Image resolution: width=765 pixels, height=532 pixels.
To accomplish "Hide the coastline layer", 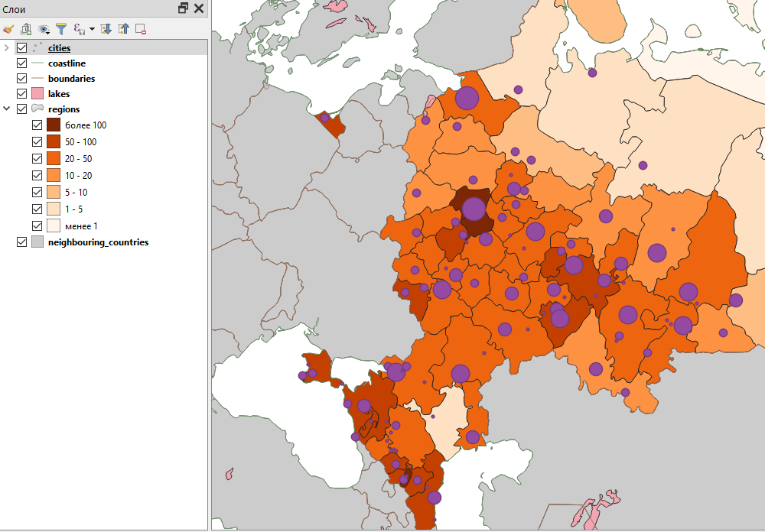I will click(x=21, y=63).
